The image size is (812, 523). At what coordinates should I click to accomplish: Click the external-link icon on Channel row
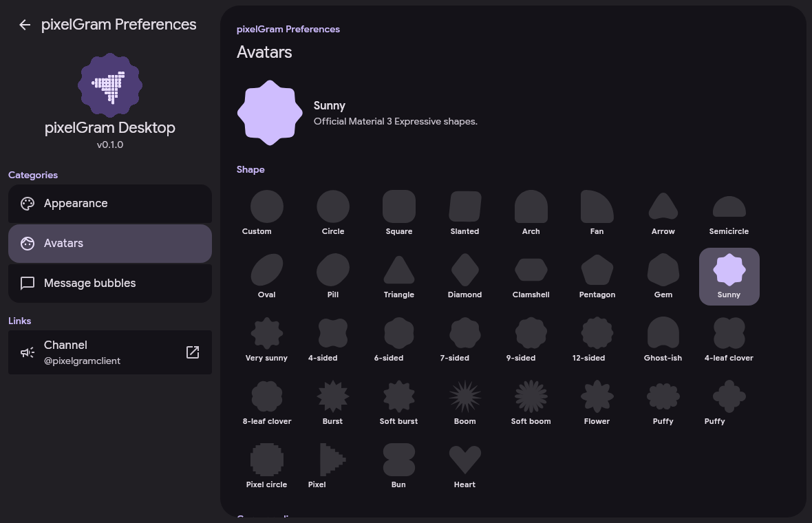click(x=193, y=352)
